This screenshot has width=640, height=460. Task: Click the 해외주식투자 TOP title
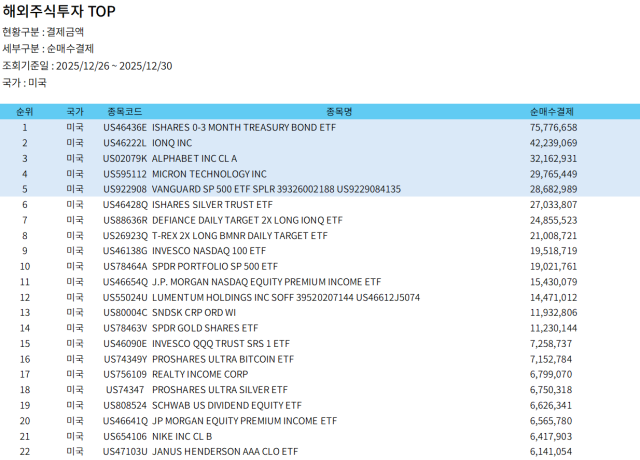pos(59,12)
